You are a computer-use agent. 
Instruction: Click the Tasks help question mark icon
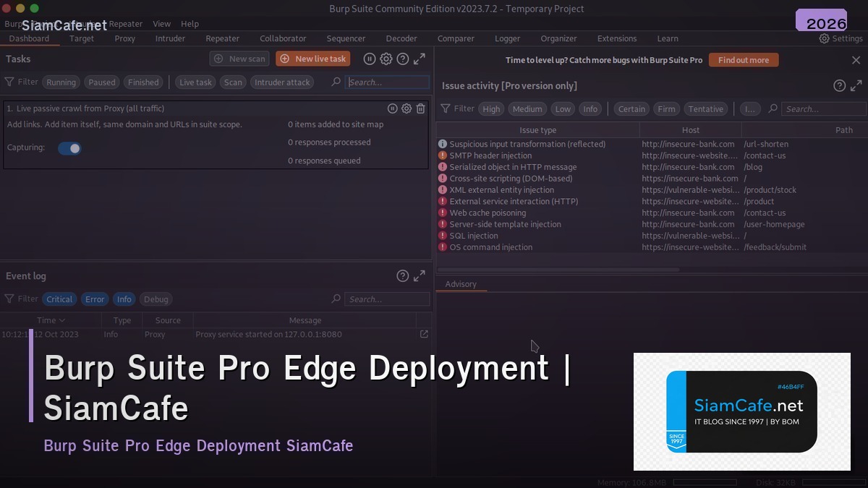point(403,59)
